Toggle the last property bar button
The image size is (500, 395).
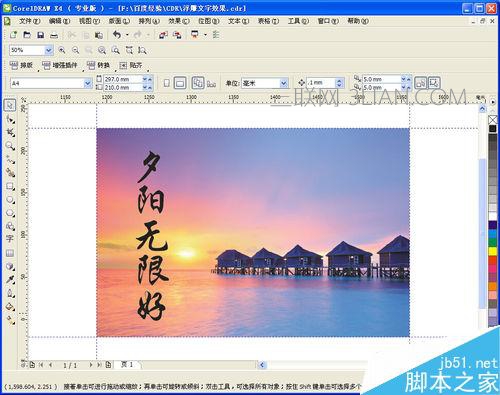coord(434,83)
